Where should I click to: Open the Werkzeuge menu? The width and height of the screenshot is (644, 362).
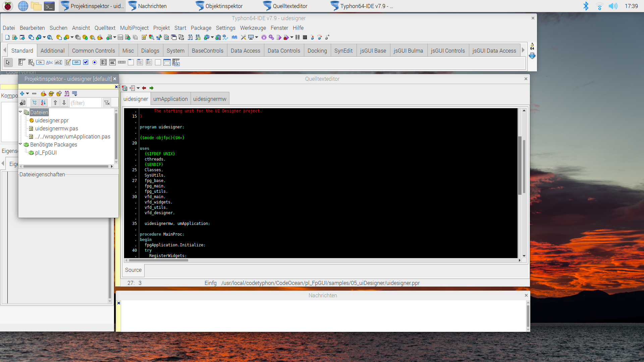tap(253, 28)
